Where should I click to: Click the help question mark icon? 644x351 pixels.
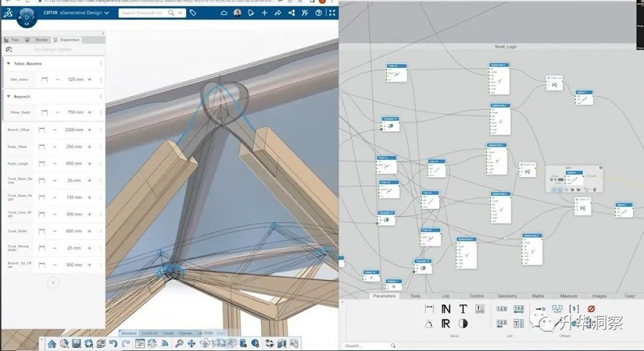point(317,13)
